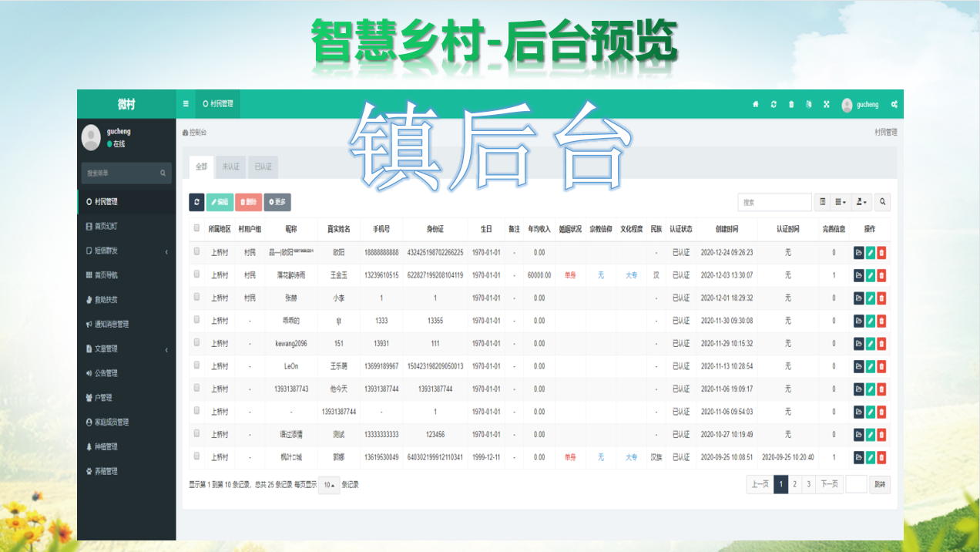Check the row checkbox for kewang2096
Image resolution: width=980 pixels, height=552 pixels.
(x=197, y=342)
